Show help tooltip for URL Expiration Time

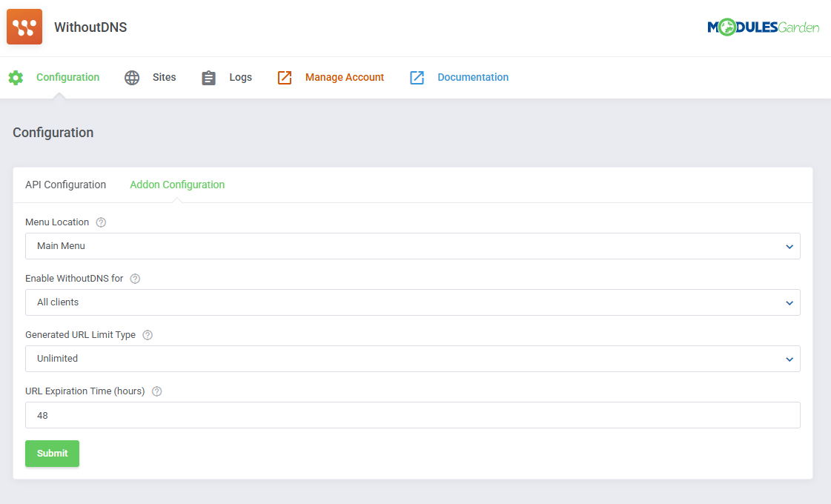click(157, 391)
